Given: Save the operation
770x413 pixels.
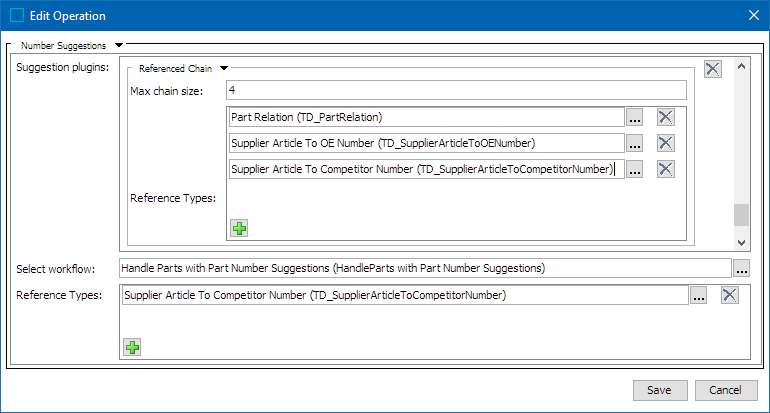Looking at the screenshot, I should (660, 390).
